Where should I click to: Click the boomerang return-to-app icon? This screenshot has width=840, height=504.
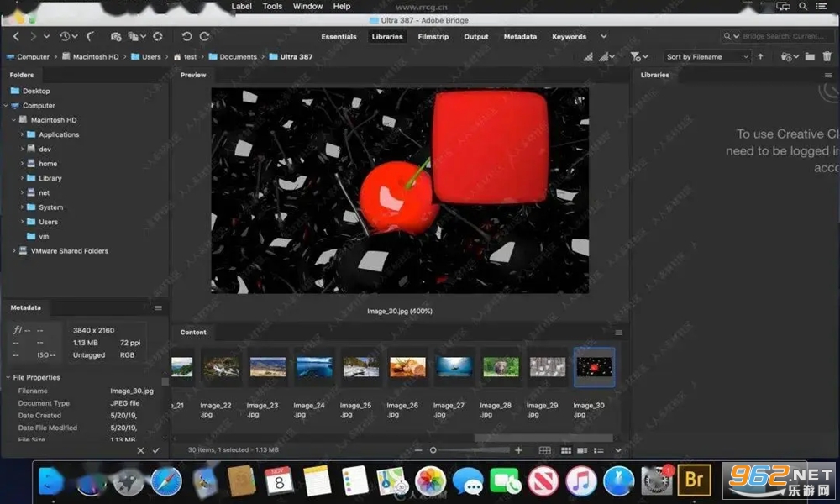(x=91, y=36)
